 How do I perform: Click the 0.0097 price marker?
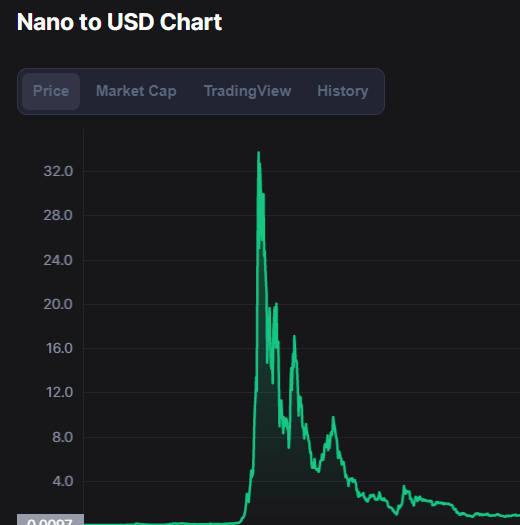[50, 520]
